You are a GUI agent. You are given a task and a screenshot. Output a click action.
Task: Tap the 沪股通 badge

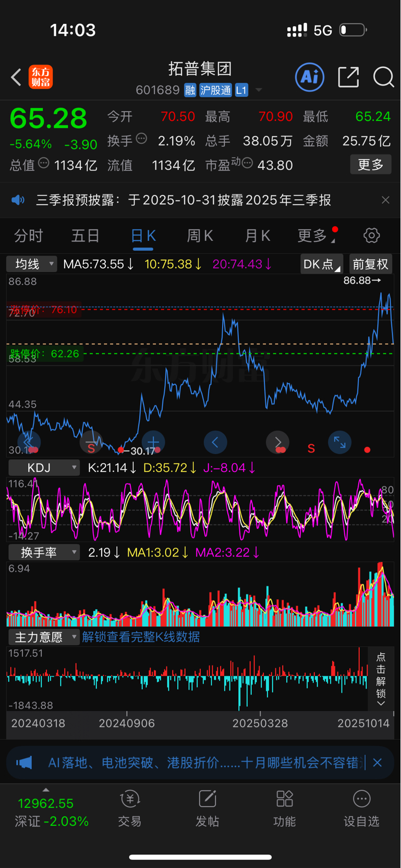(215, 91)
